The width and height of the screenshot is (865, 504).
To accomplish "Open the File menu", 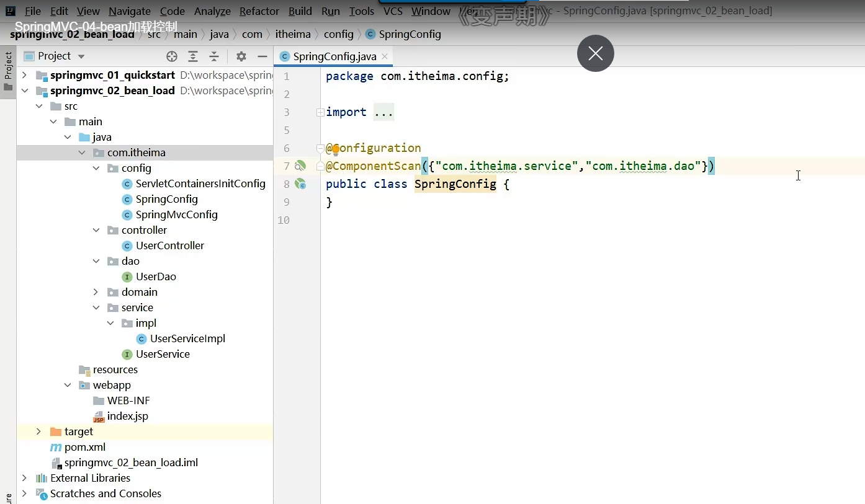I will (x=32, y=11).
